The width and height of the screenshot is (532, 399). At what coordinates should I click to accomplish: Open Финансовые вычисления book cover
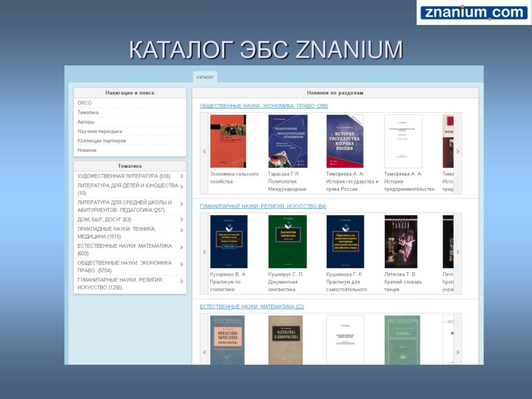point(228,340)
